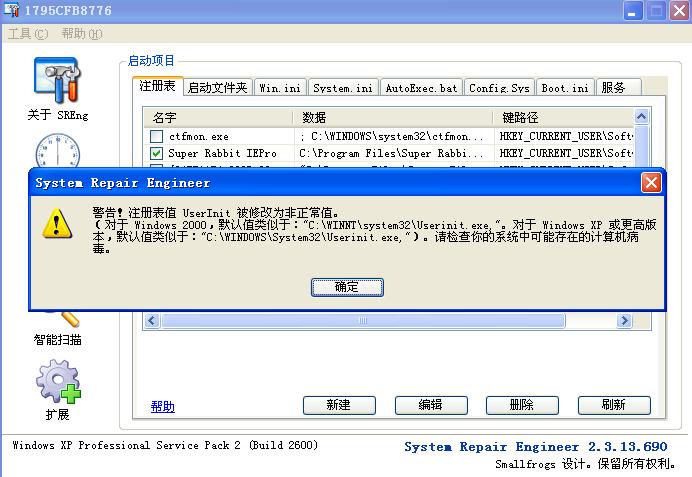Click the 删除 button
Viewport: 692px width, 477px height.
tap(522, 405)
